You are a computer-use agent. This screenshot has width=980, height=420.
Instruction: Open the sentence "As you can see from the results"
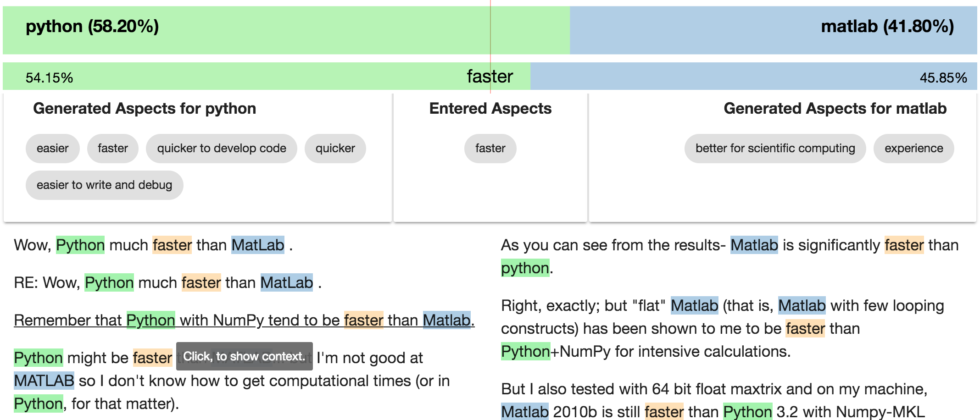pyautogui.click(x=729, y=245)
